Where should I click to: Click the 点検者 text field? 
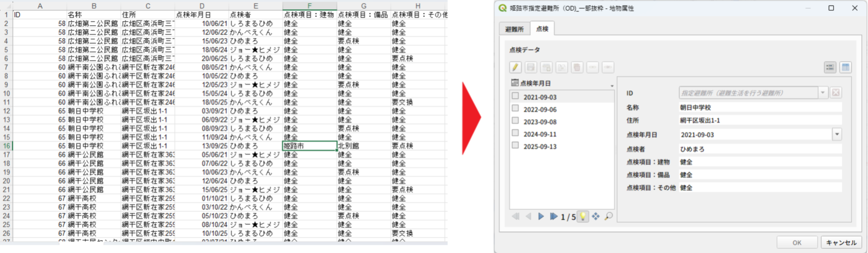point(760,149)
